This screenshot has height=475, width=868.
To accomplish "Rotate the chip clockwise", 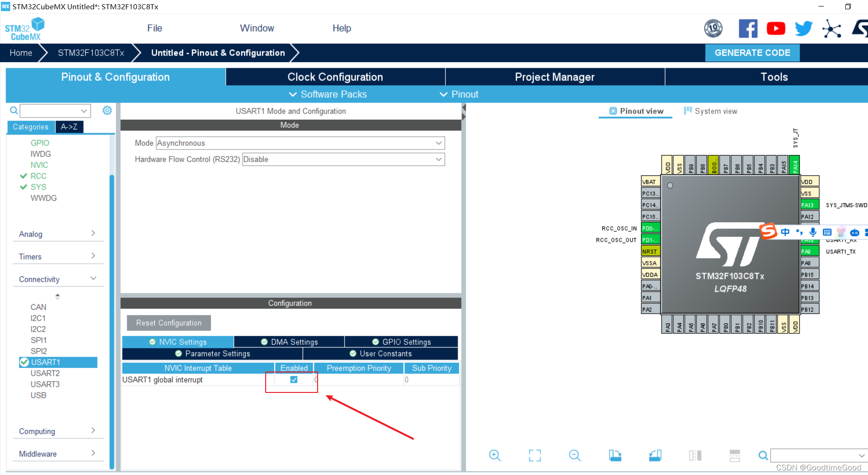I will (615, 456).
